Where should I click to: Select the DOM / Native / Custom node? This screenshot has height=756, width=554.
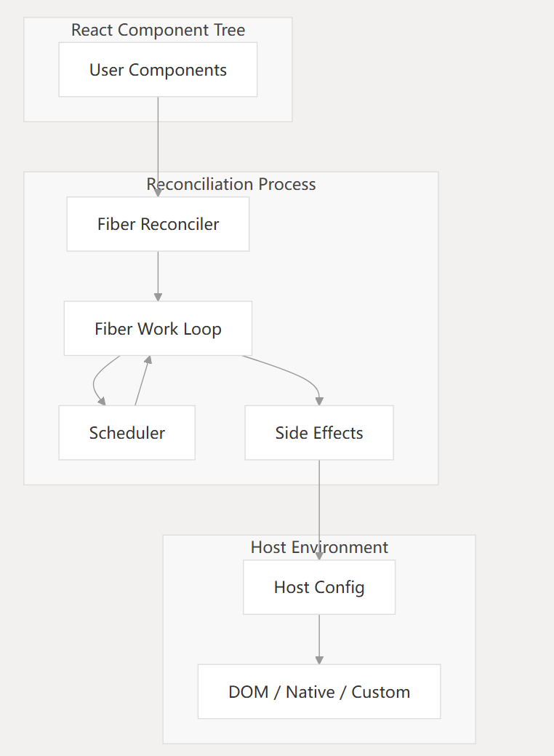click(x=319, y=692)
